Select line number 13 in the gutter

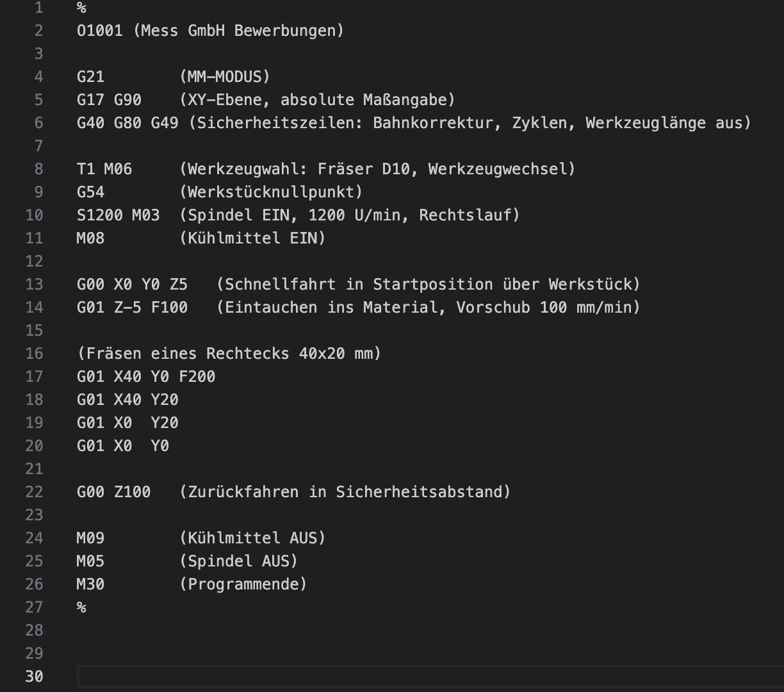click(x=35, y=284)
